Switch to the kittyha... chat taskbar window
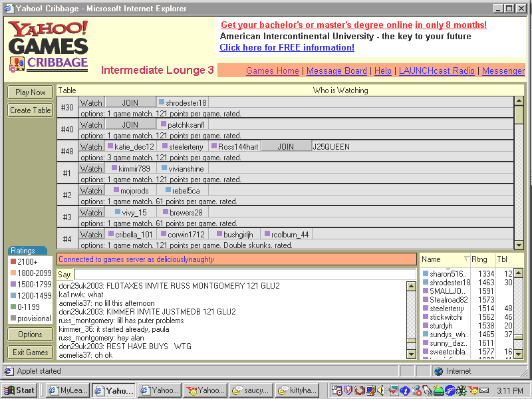Image resolution: width=532 pixels, height=399 pixels. point(297,390)
